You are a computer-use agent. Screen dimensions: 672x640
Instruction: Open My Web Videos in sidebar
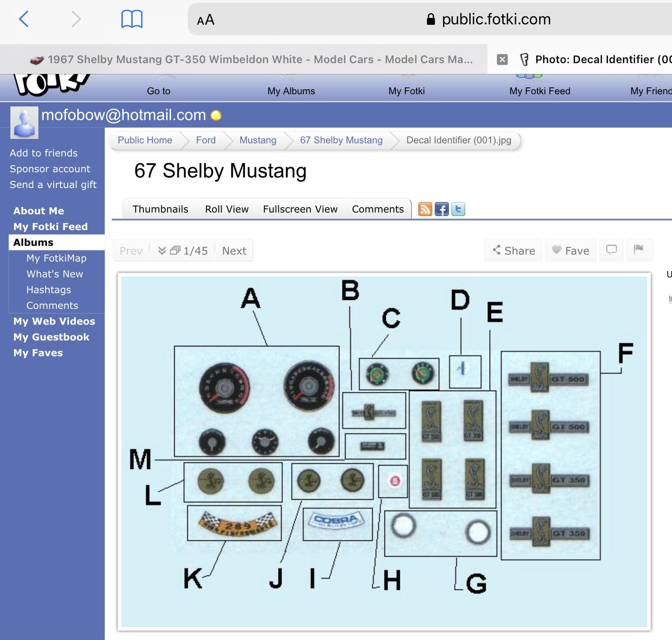click(54, 321)
